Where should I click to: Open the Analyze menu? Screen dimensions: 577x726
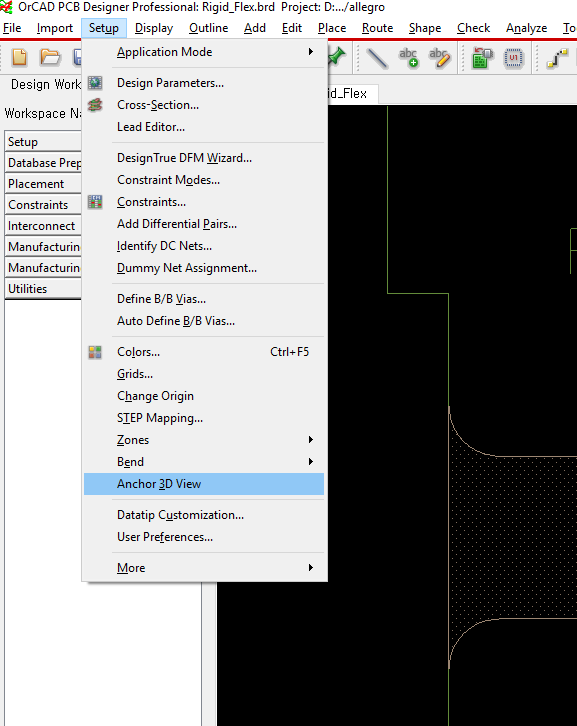[x=527, y=28]
